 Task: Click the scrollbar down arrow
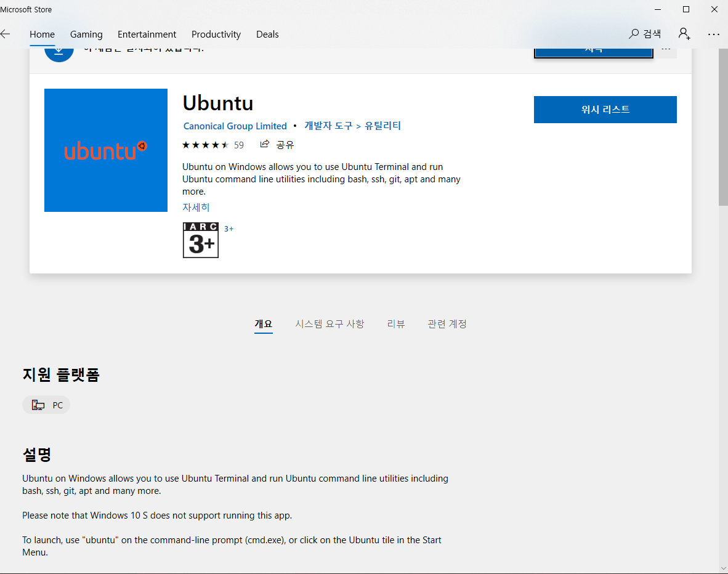pos(723,568)
